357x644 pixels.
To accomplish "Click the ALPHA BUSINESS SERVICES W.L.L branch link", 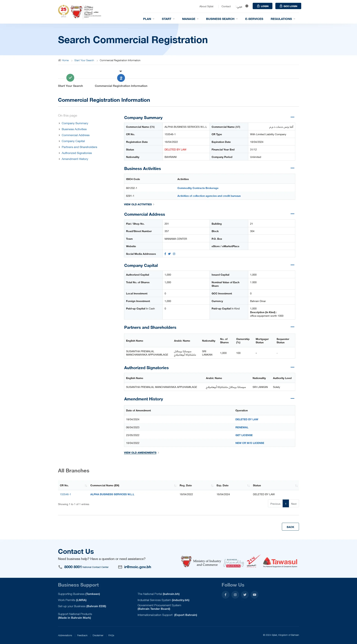I will pos(112,494).
